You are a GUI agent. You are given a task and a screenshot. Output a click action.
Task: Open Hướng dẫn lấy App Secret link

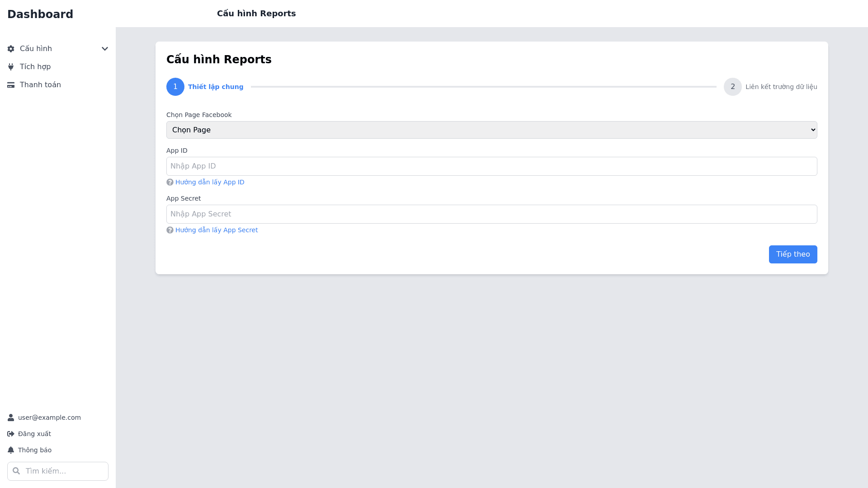coord(217,230)
